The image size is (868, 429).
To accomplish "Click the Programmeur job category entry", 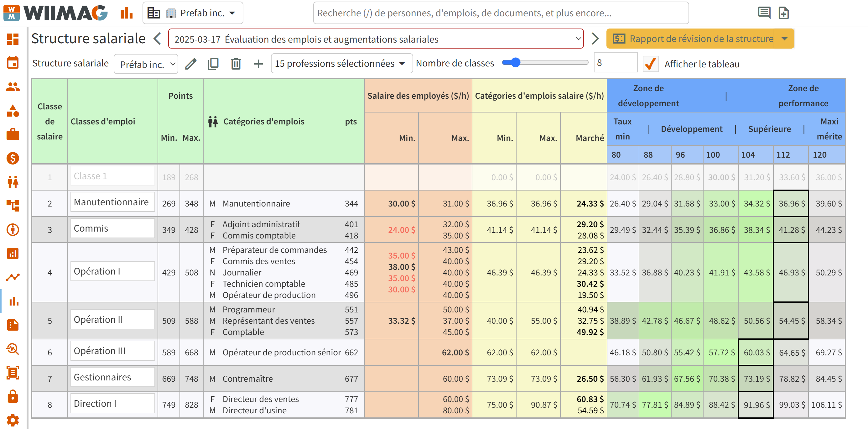I will click(249, 309).
